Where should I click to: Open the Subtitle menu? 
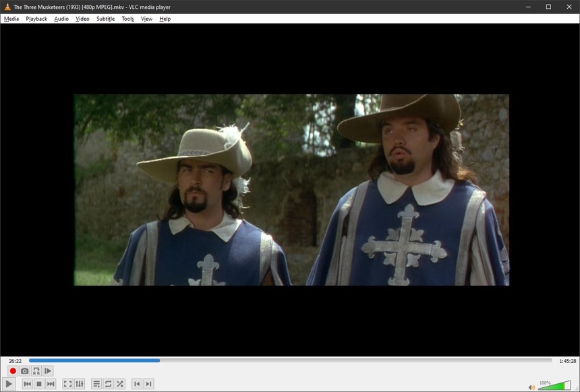[105, 19]
